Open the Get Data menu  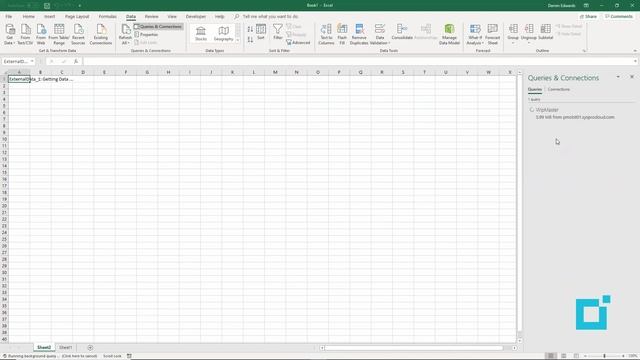pyautogui.click(x=9, y=34)
